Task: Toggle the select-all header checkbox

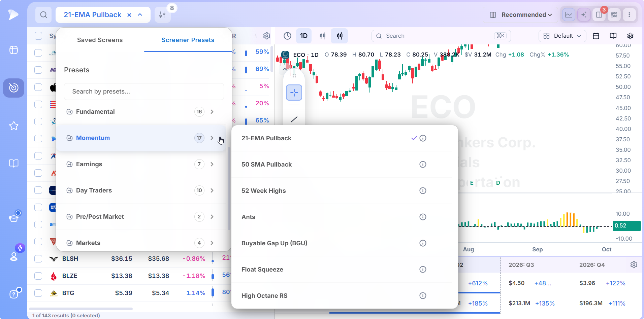Action: pos(38,36)
